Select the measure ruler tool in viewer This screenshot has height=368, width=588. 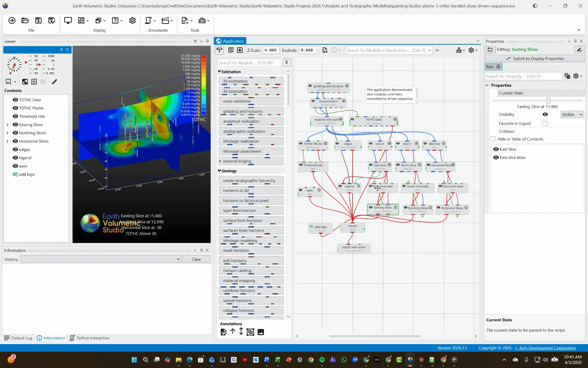pos(54,82)
